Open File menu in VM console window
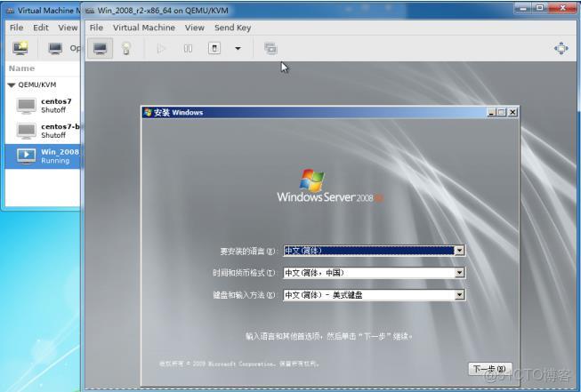 click(96, 28)
